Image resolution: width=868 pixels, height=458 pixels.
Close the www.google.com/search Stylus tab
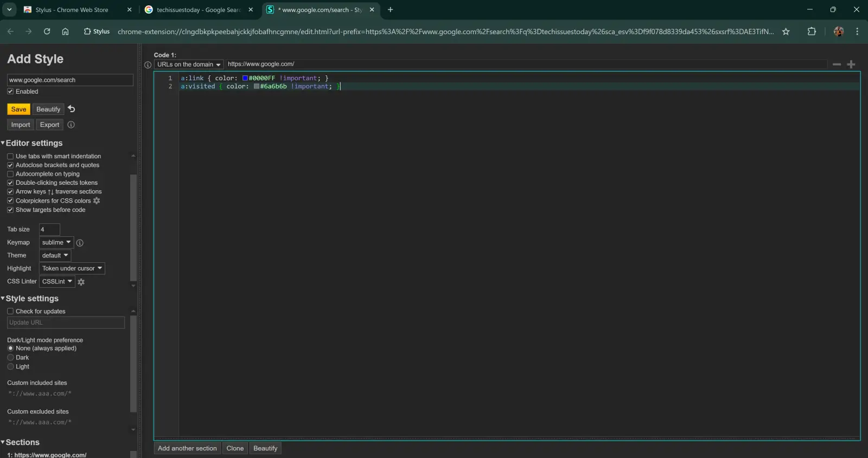(372, 10)
